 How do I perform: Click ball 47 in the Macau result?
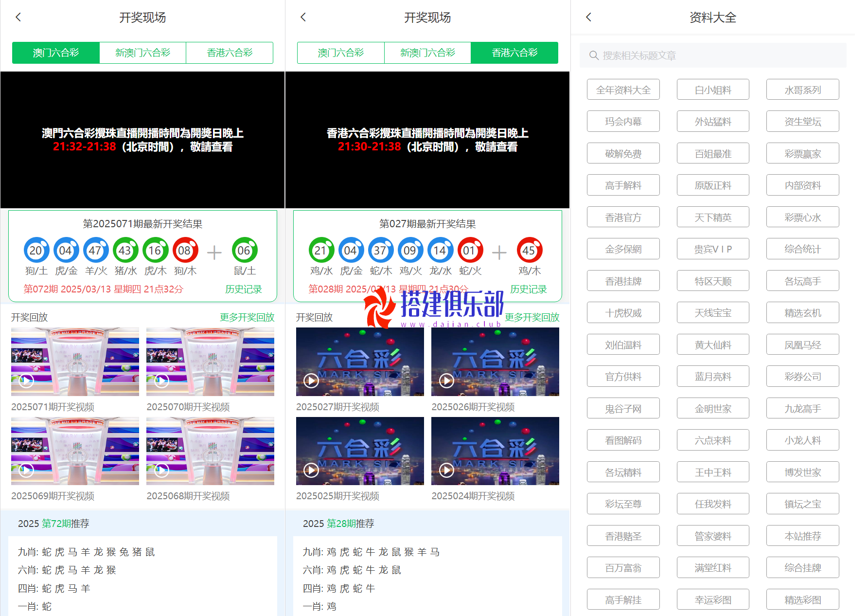coord(96,250)
